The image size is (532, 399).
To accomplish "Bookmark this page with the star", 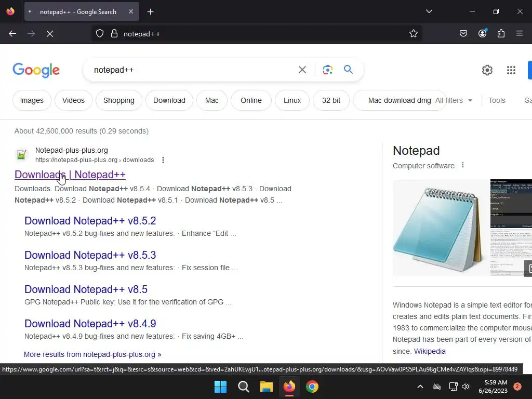I will tap(413, 34).
